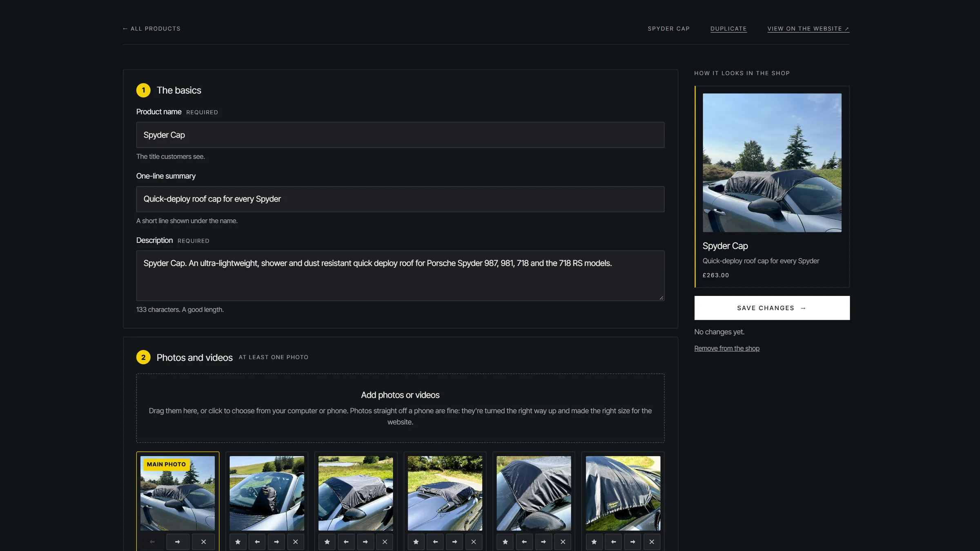Focus the Product name field

pyautogui.click(x=400, y=135)
